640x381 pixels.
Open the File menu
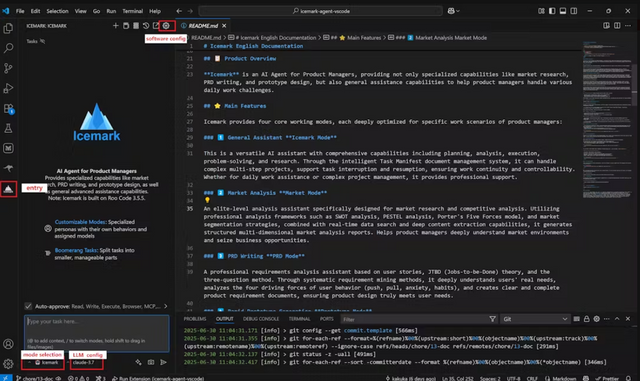[x=20, y=11]
